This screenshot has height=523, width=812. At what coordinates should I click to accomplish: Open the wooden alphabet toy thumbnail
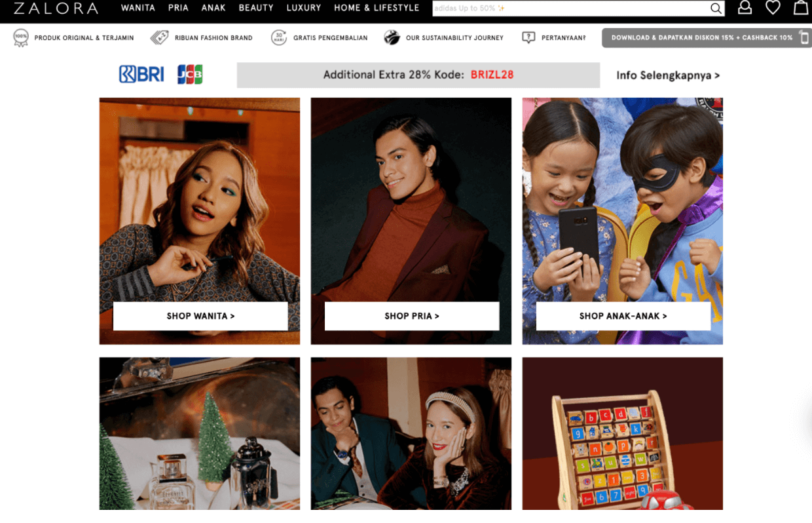click(622, 433)
